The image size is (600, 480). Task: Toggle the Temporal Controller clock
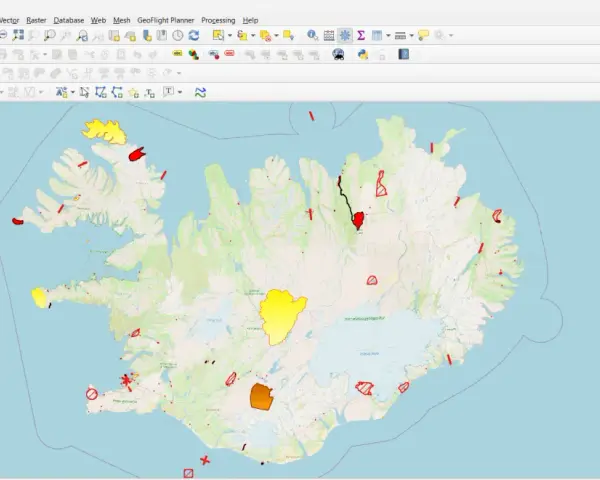pos(178,36)
